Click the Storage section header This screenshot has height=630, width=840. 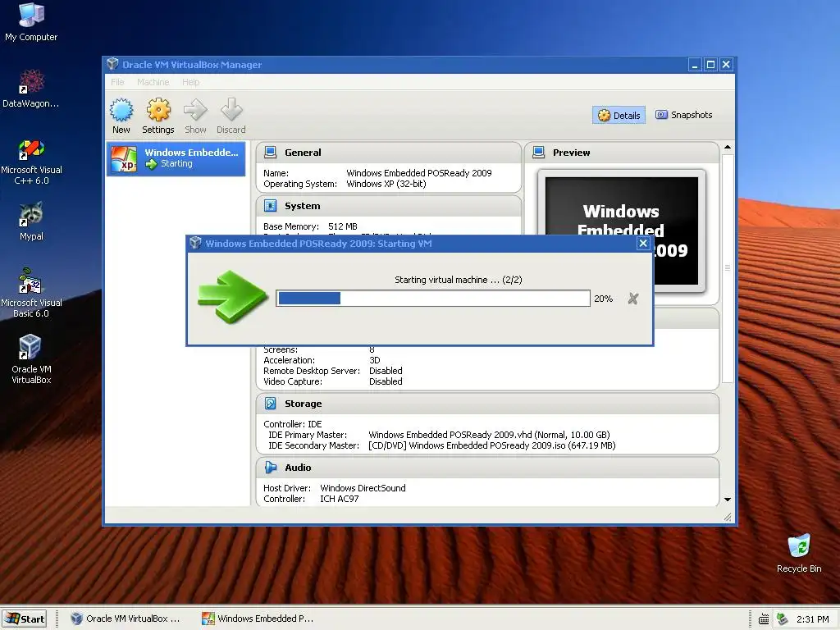[x=487, y=404]
